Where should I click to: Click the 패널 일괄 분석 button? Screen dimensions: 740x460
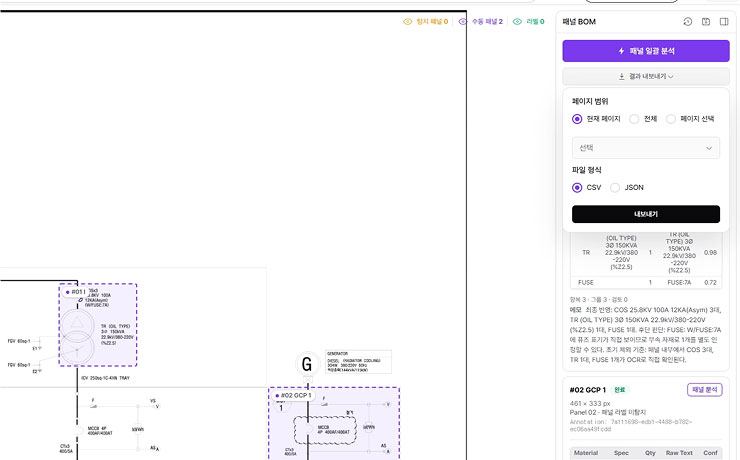[646, 51]
